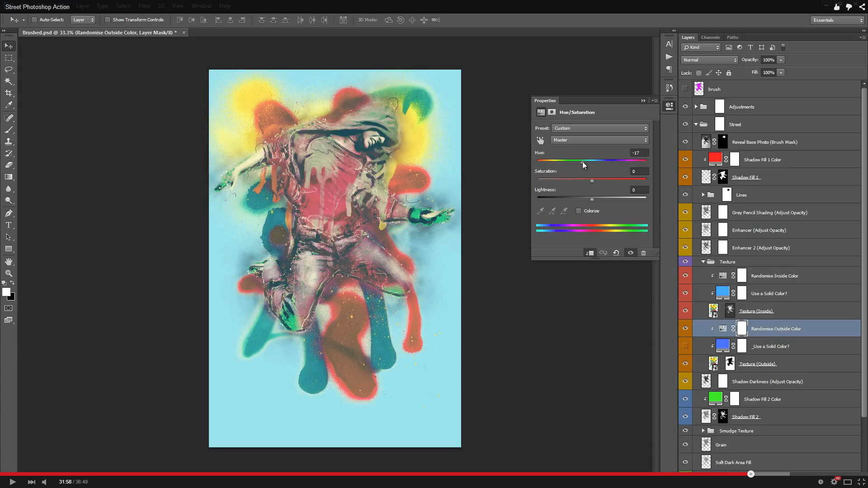
Task: Select the Crop tool
Action: click(x=9, y=93)
